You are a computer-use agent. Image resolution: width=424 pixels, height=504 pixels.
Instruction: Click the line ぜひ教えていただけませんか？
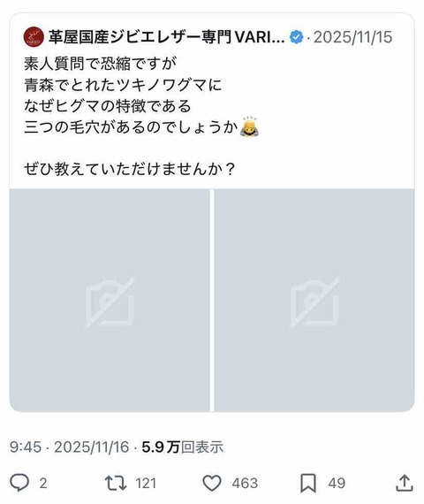[130, 169]
